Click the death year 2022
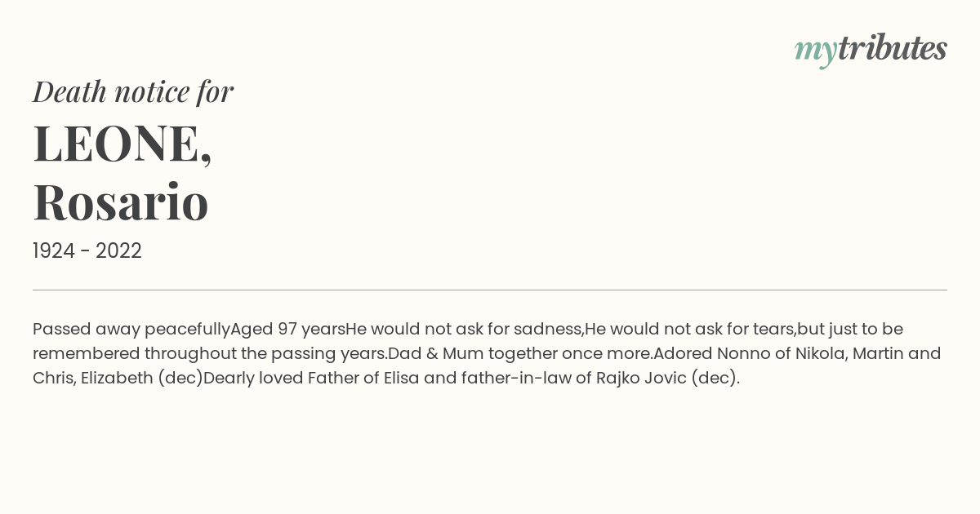 pyautogui.click(x=118, y=251)
